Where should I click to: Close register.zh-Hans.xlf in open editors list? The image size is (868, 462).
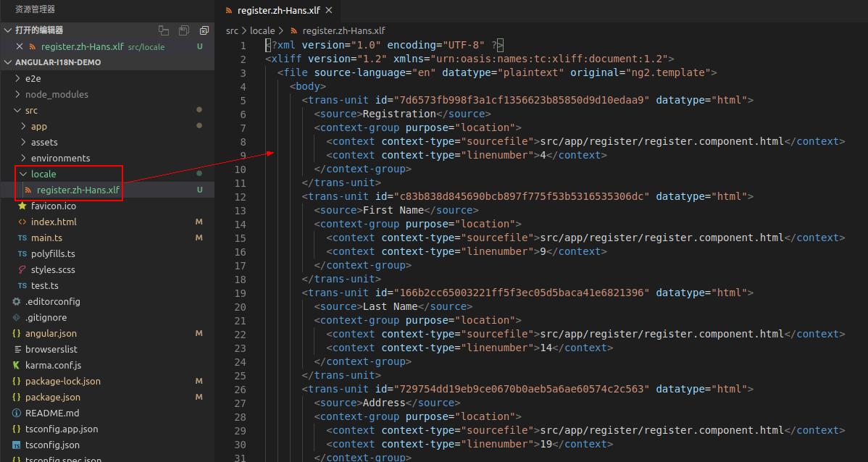coord(20,46)
